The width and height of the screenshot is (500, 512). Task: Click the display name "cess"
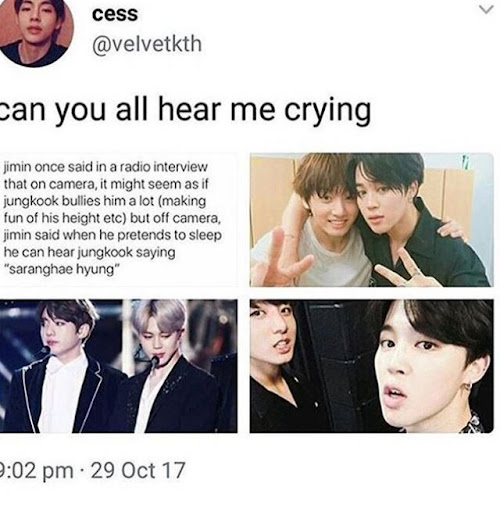click(x=114, y=14)
